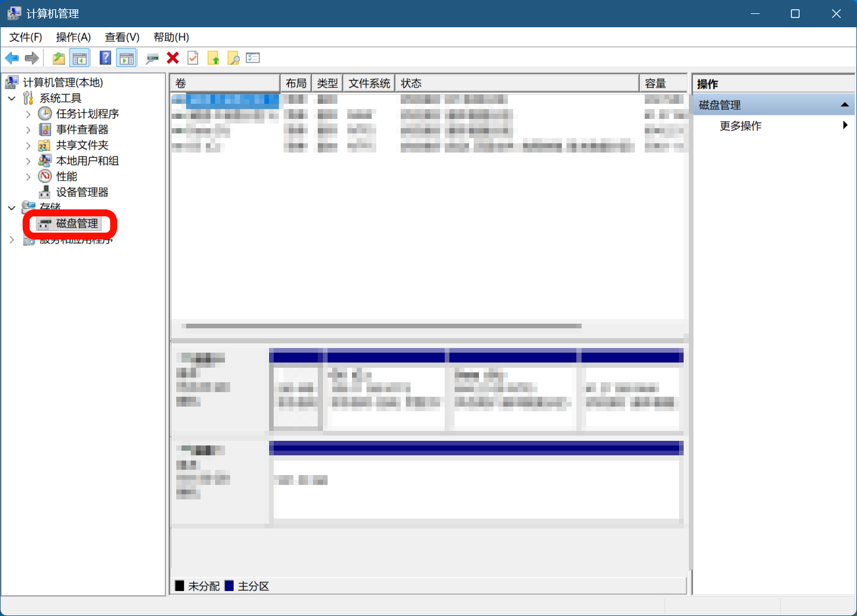Image resolution: width=857 pixels, height=616 pixels.
Task: Toggle the Show/Hide Action Pane button
Action: click(126, 58)
